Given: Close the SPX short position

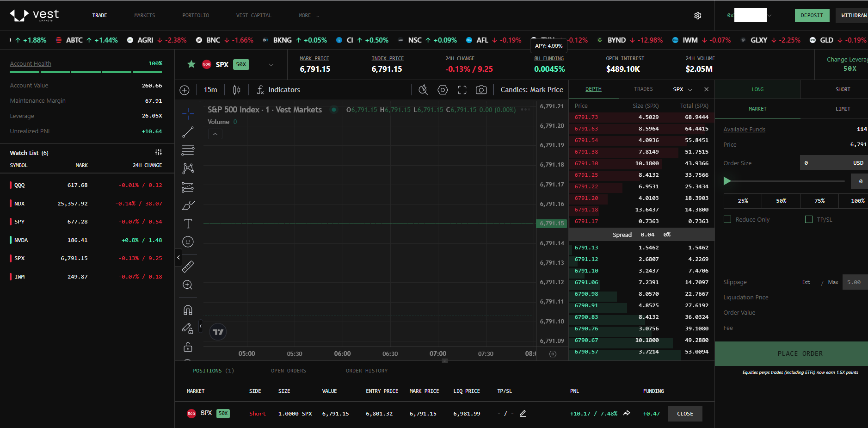Looking at the screenshot, I should tap(685, 414).
